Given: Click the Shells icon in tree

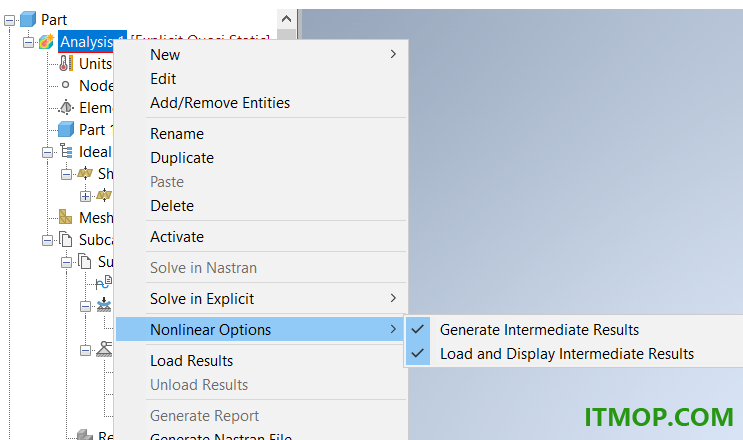Looking at the screenshot, I should pos(85,173).
